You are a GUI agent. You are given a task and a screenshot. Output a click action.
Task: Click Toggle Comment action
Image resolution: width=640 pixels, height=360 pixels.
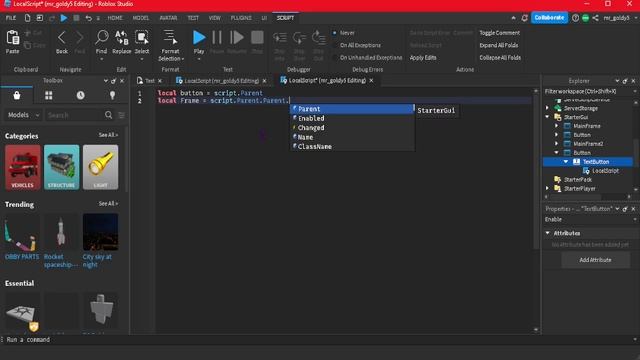[500, 33]
